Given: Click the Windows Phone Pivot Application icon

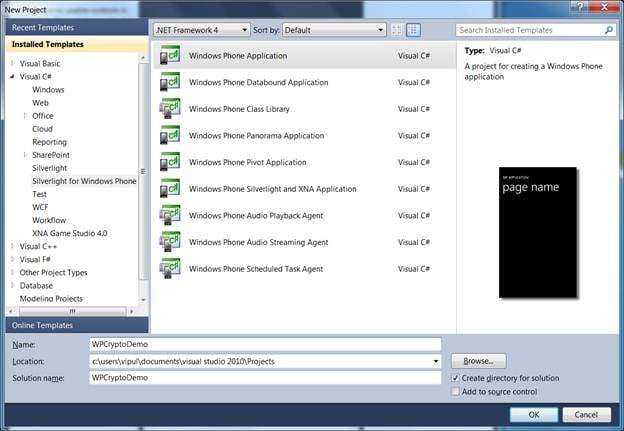Looking at the screenshot, I should 170,162.
